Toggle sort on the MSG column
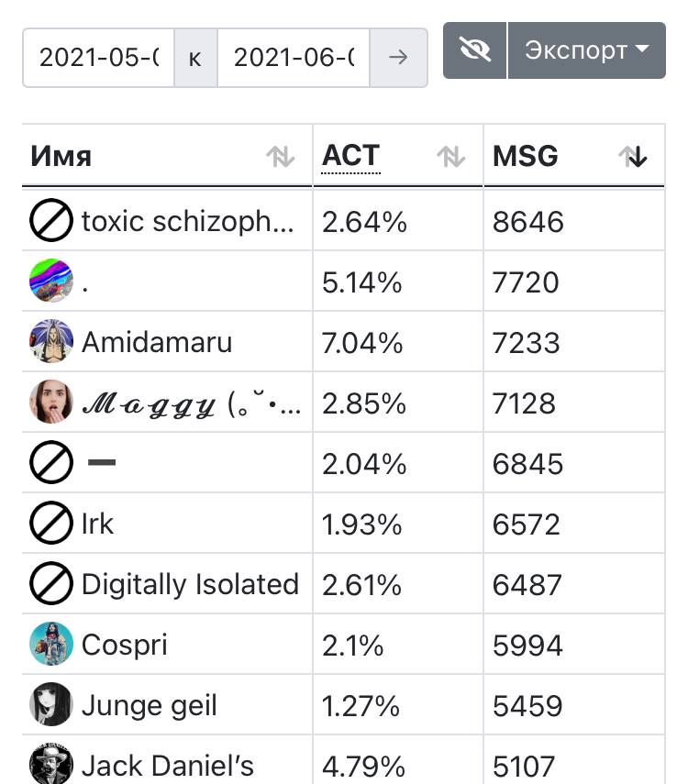Viewport: 688px width, 784px height. click(574, 156)
